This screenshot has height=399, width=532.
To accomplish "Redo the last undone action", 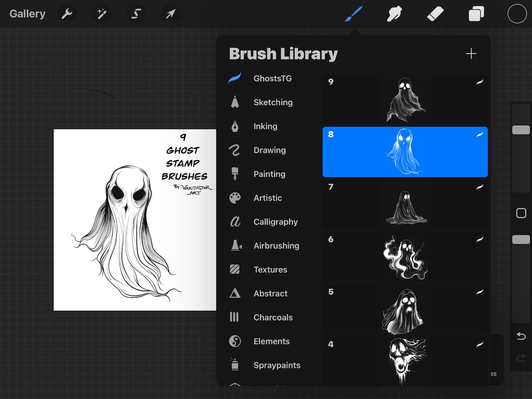I will pos(521,358).
